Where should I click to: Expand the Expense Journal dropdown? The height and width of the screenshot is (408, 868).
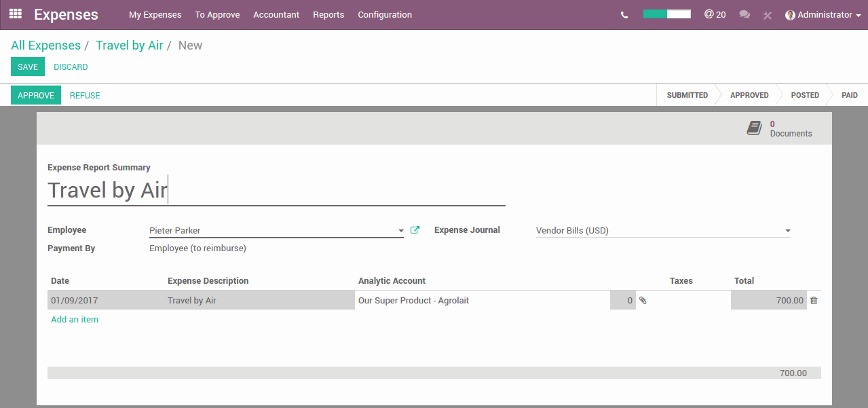pos(788,231)
